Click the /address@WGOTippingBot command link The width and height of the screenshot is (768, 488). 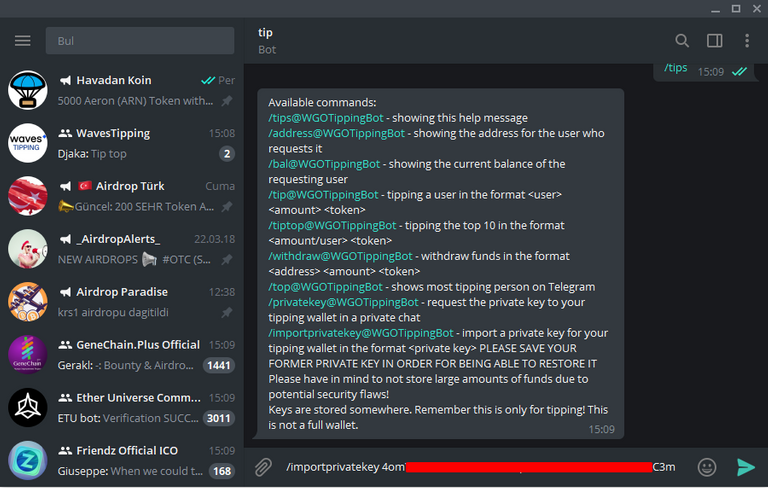336,133
